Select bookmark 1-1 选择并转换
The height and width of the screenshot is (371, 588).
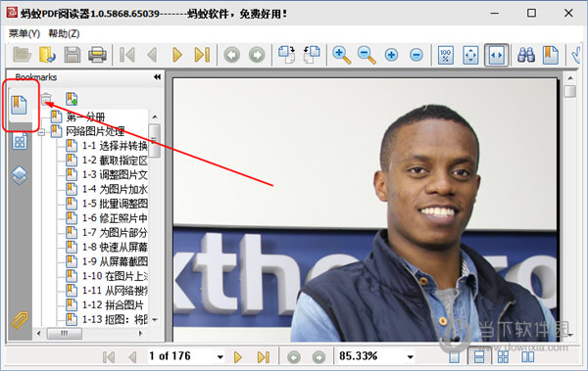click(115, 146)
